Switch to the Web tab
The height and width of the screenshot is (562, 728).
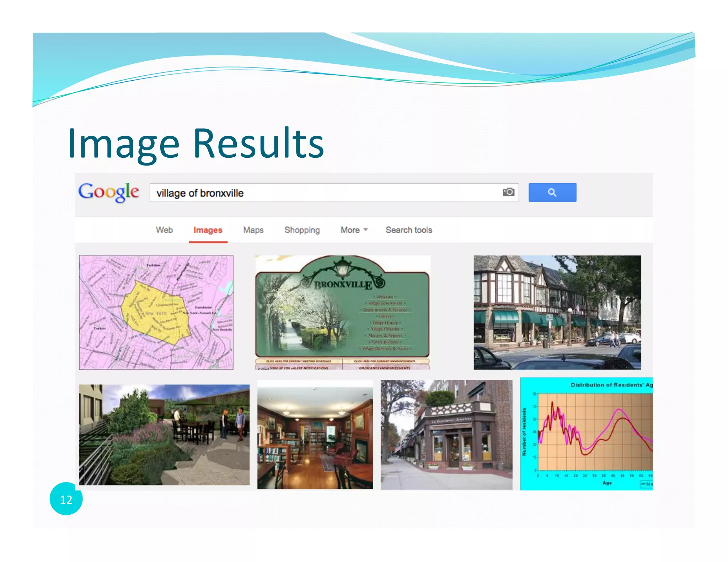pyautogui.click(x=164, y=230)
